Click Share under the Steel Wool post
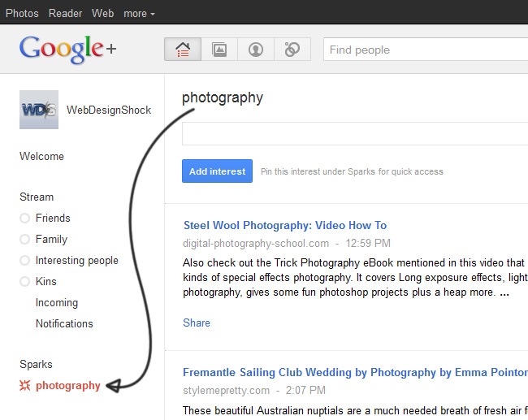 [x=197, y=323]
